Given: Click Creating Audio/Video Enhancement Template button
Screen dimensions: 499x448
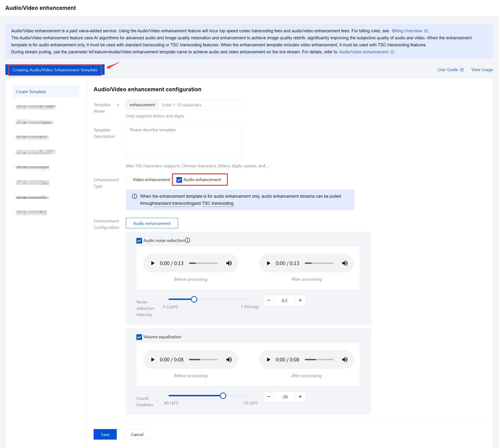Looking at the screenshot, I should pyautogui.click(x=55, y=70).
